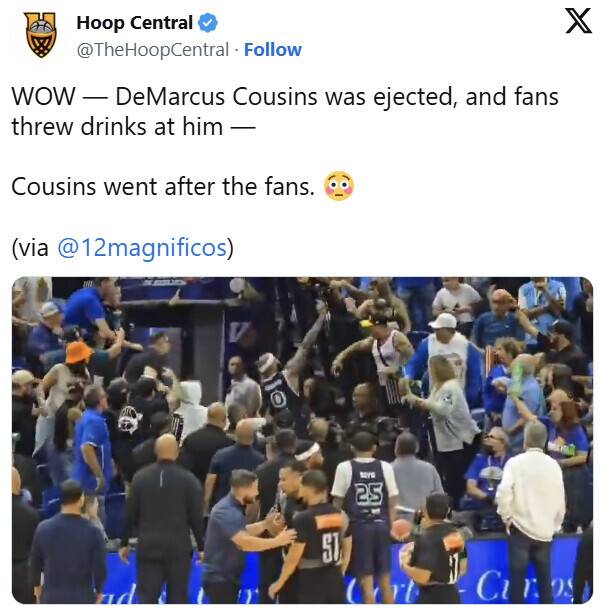Open the Hoop Central display name
Image resolution: width=602 pixels, height=610 pixels.
(135, 23)
